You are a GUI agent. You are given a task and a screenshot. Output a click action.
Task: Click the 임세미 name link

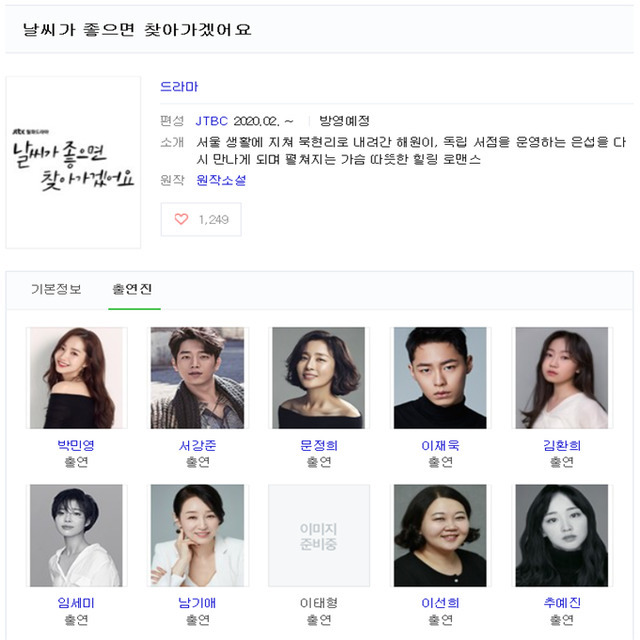coord(76,603)
